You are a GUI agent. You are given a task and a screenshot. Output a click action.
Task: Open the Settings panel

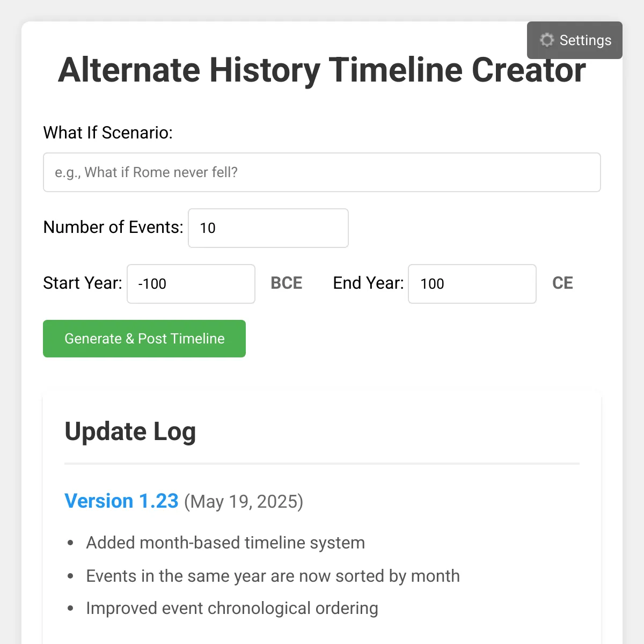(574, 40)
